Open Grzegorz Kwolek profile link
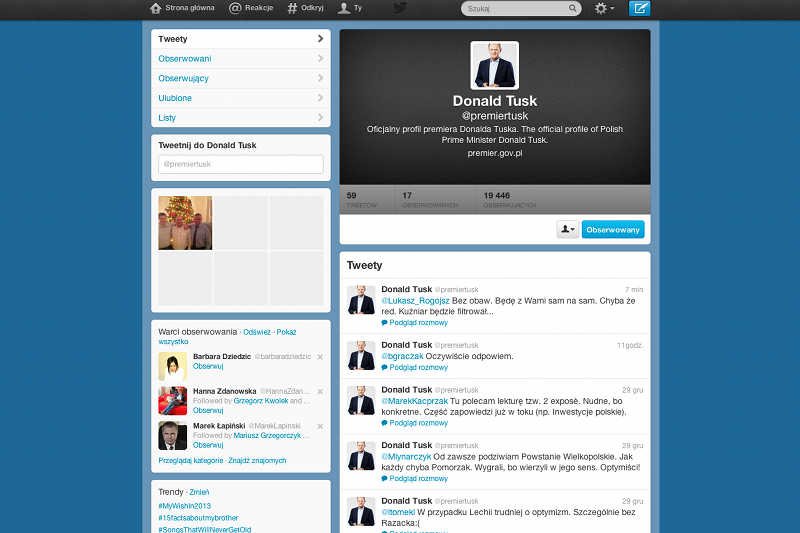 pos(261,401)
